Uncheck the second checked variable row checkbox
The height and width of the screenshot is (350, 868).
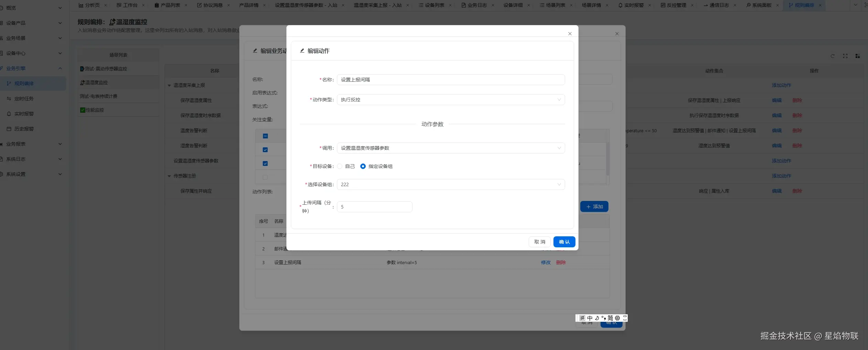(x=265, y=163)
